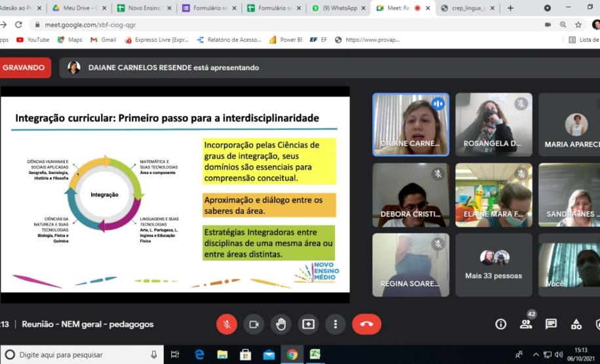Image resolution: width=600 pixels, height=364 pixels.
Task: Open the Excel taskbar icon
Action: tap(315, 355)
